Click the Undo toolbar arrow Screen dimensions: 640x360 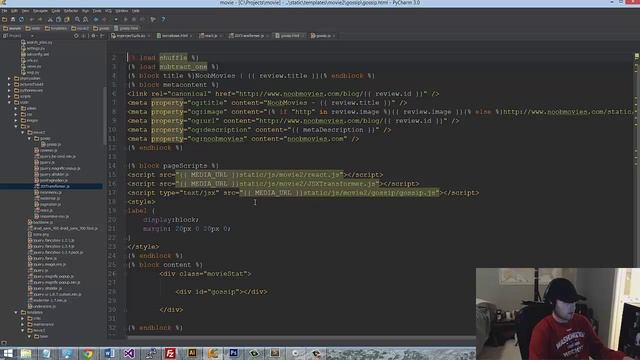32,19
